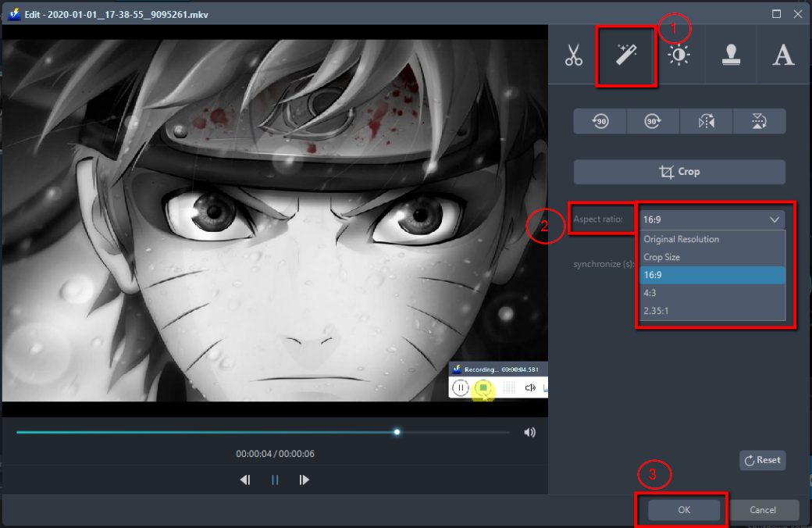Click the video preview image
The image size is (812, 528).
click(x=275, y=221)
